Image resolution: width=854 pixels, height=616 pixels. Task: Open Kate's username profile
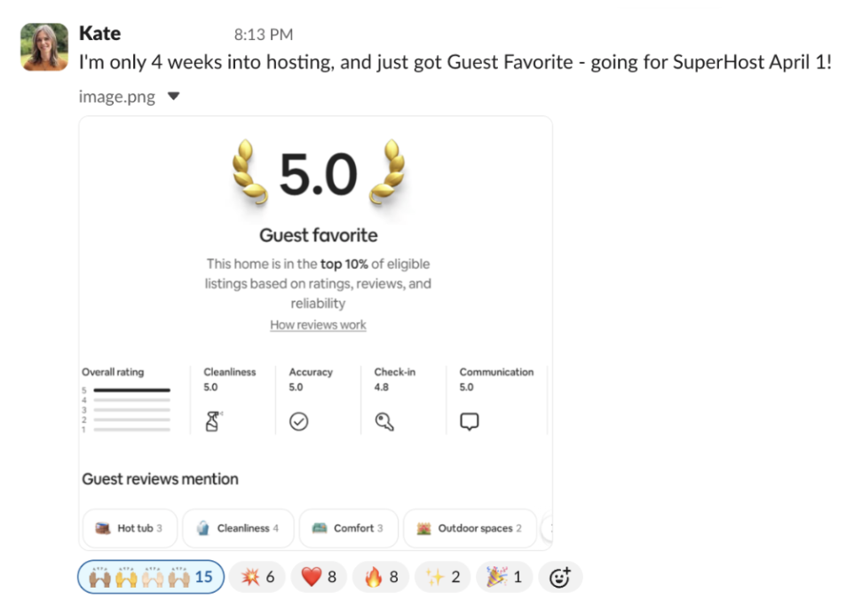pyautogui.click(x=99, y=33)
